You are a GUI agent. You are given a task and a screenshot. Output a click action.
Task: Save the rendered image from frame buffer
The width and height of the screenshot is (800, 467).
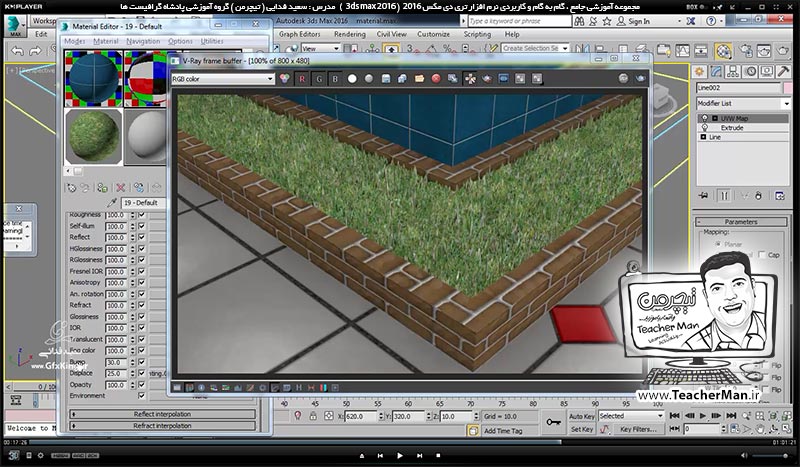(x=386, y=79)
